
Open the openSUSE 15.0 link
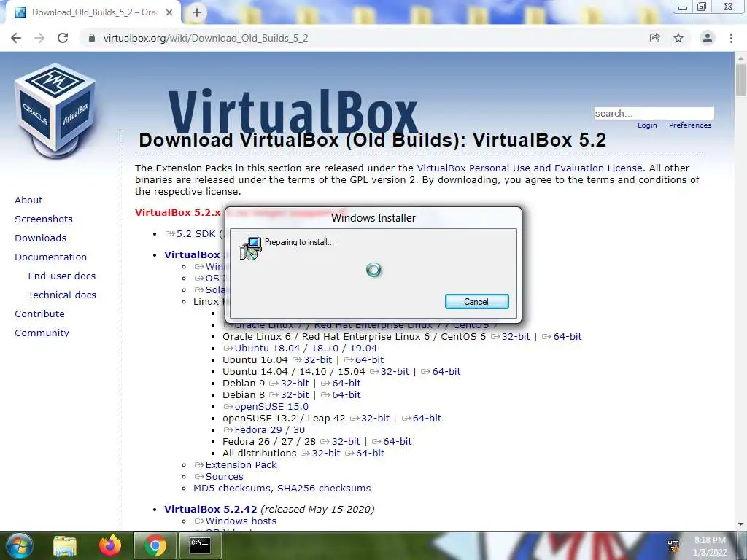[x=271, y=407]
